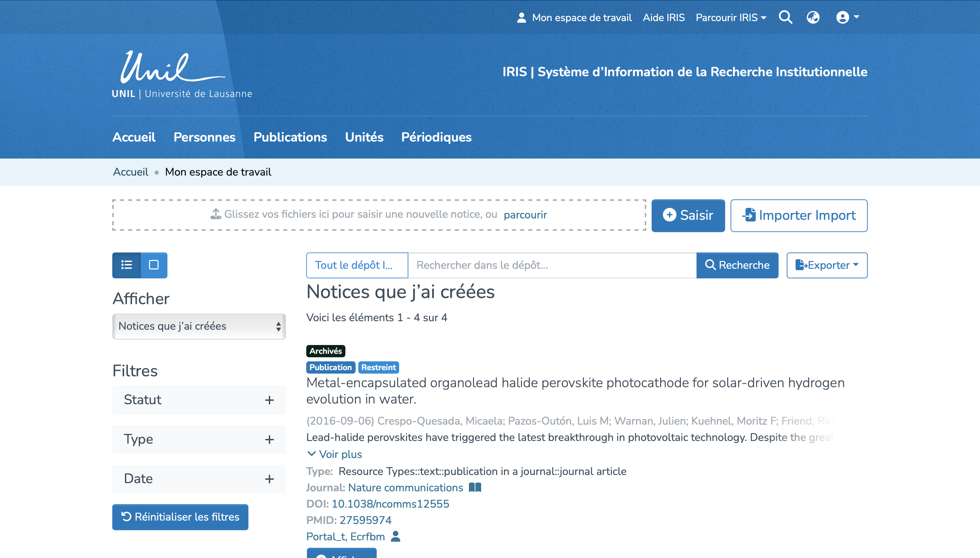Click the book icon beside Nature communications
980x558 pixels.
pyautogui.click(x=475, y=487)
